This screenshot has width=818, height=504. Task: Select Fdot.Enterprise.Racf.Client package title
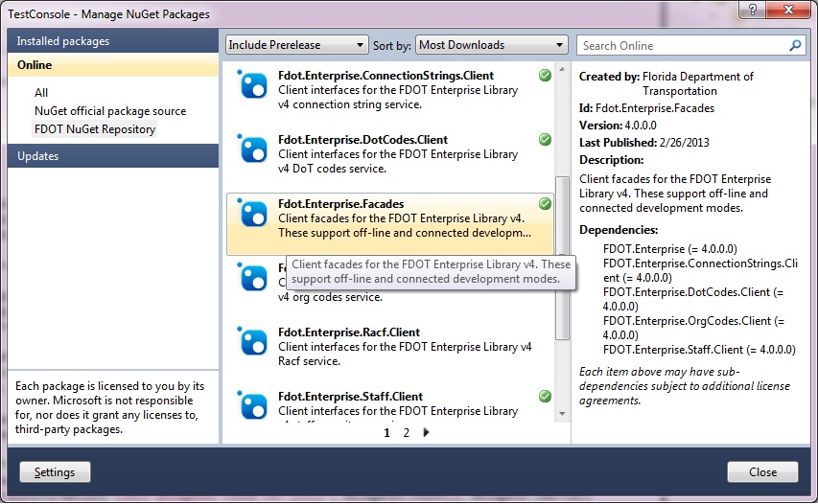click(x=348, y=332)
